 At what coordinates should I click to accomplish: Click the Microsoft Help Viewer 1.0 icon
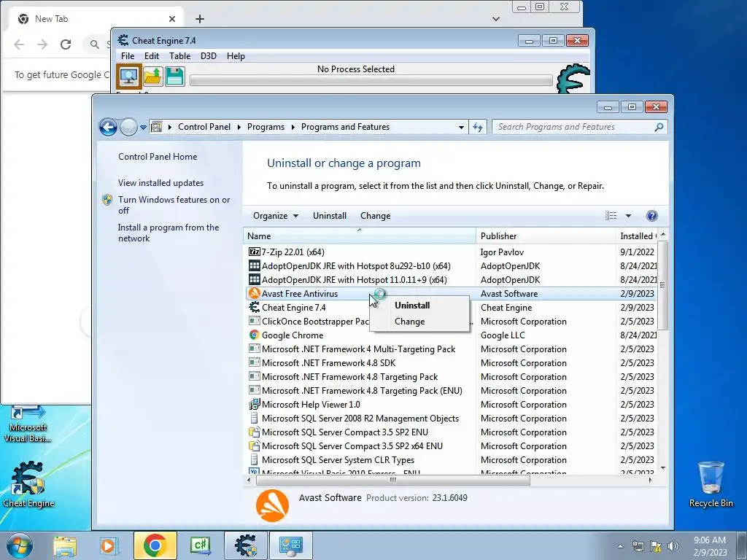(255, 404)
